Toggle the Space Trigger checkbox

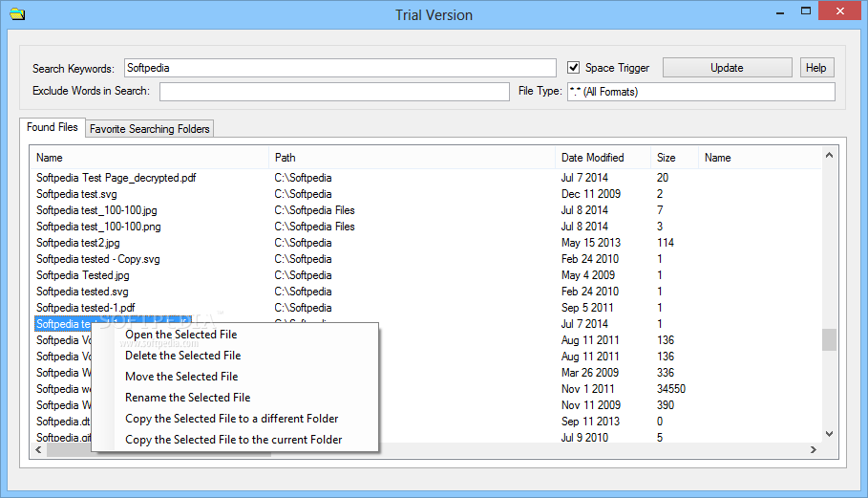tap(574, 68)
